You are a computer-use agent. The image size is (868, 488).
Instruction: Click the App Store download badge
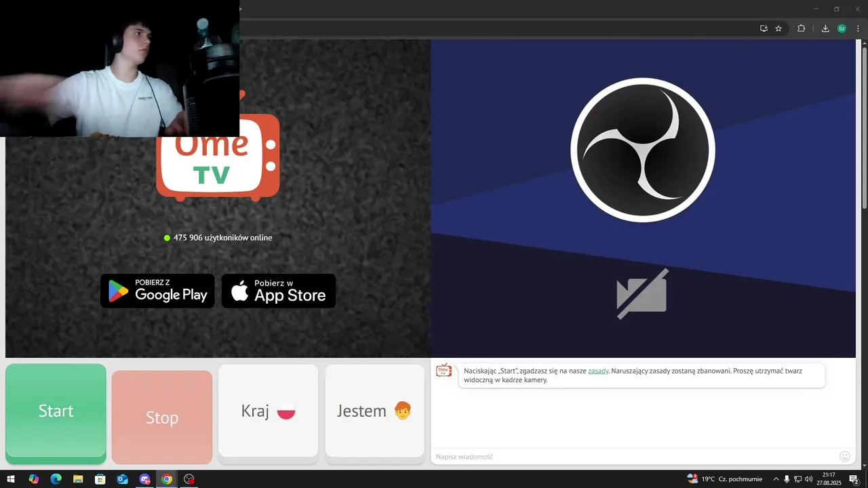[279, 291]
